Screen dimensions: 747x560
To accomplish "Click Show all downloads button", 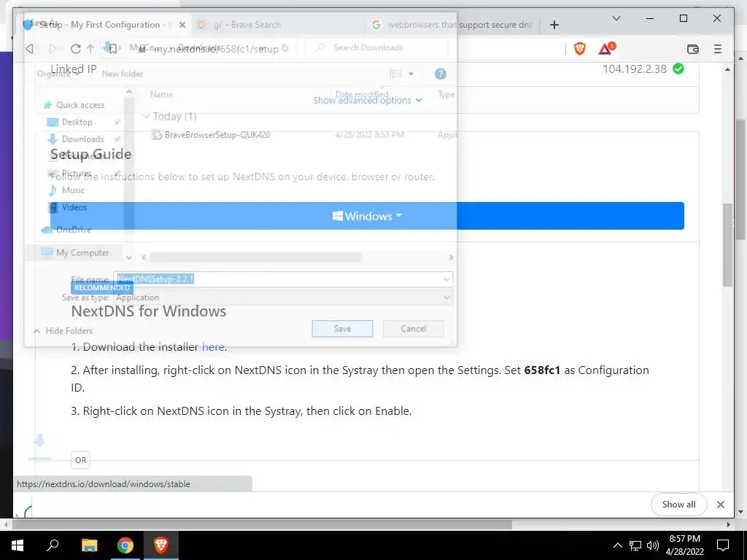I will [678, 505].
